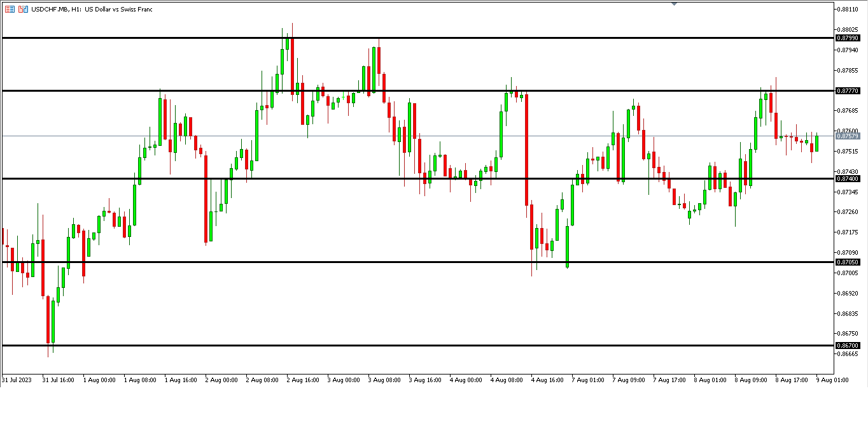Image resolution: width=868 pixels, height=428 pixels.
Task: Select the horizontal line drawn at 0.87400
Action: pos(417,179)
